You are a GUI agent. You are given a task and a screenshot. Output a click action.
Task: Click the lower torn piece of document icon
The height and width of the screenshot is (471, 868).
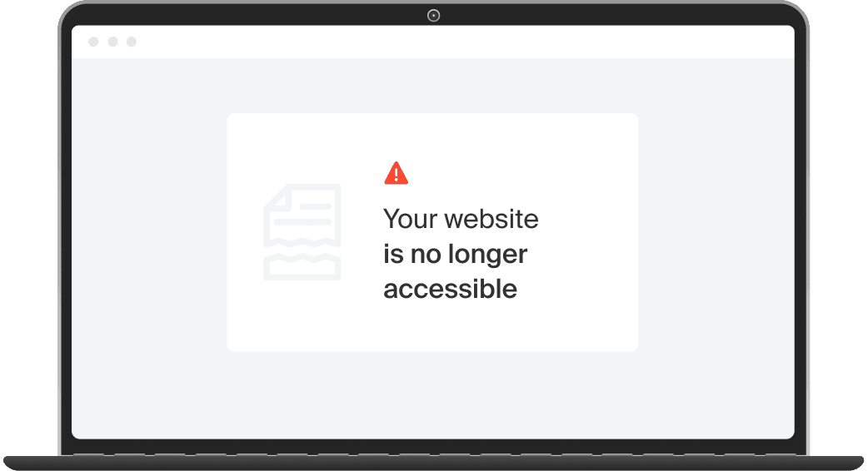click(302, 266)
